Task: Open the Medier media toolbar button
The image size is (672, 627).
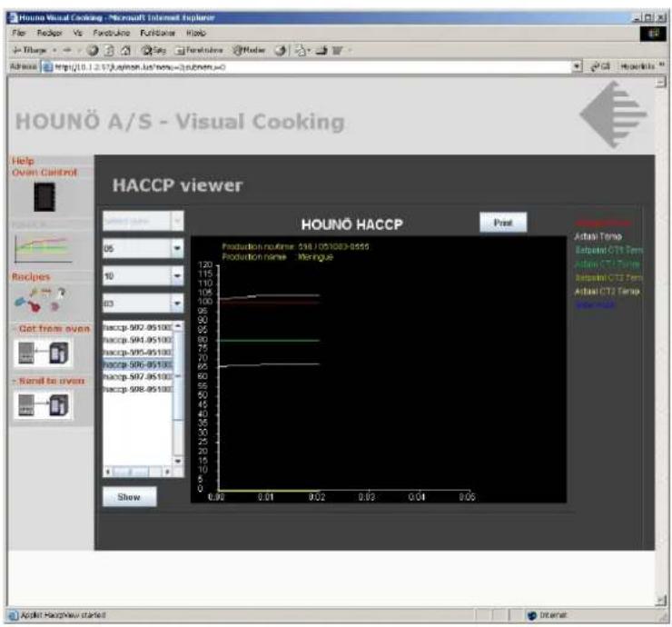Action: (x=249, y=51)
